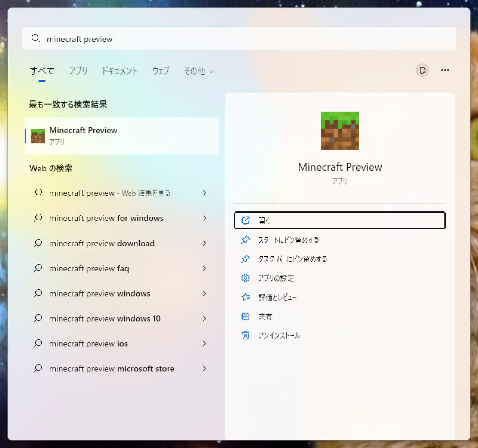Select suggestion 'minecraft preview windows'

point(122,293)
